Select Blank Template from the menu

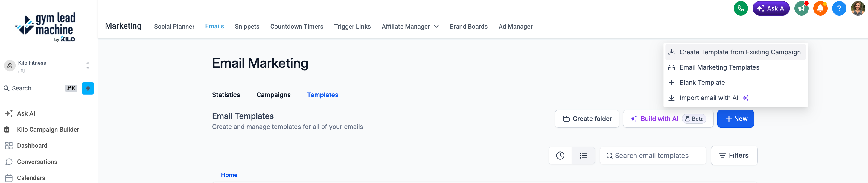pyautogui.click(x=702, y=83)
